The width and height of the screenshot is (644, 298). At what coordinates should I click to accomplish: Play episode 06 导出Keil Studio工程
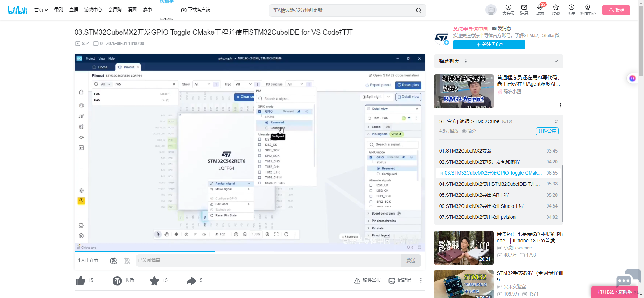498,206
